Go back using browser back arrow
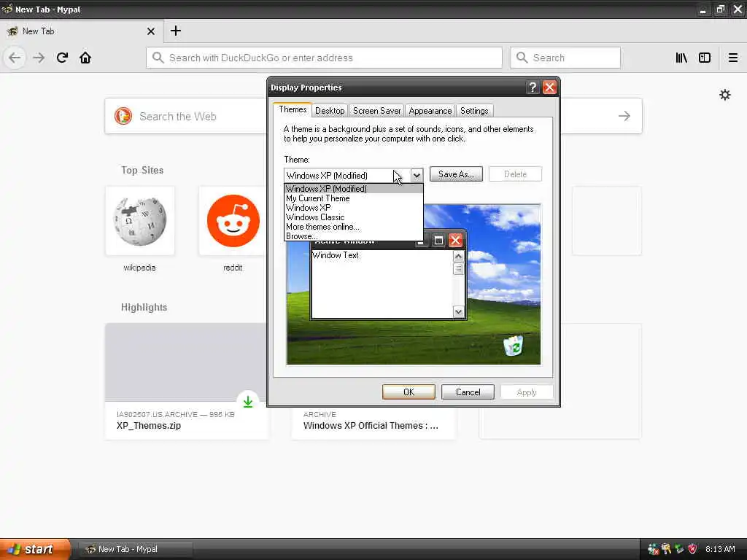747x560 pixels. coord(15,58)
